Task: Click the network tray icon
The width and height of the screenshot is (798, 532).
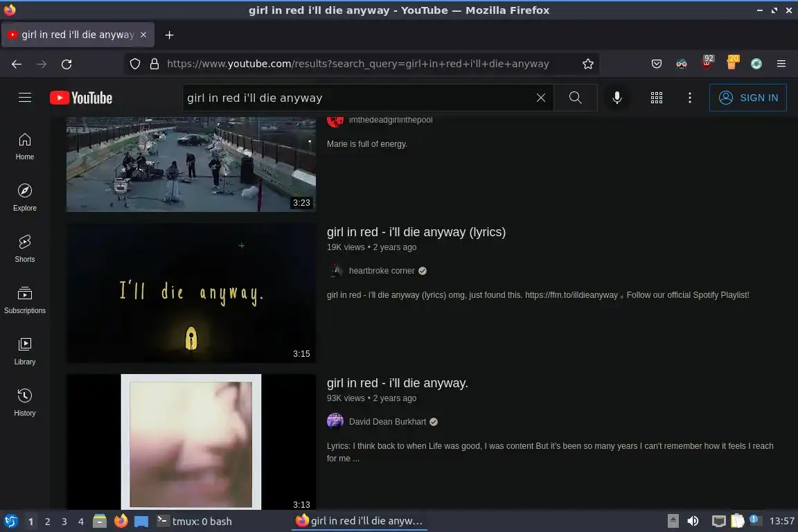Action: click(x=718, y=521)
